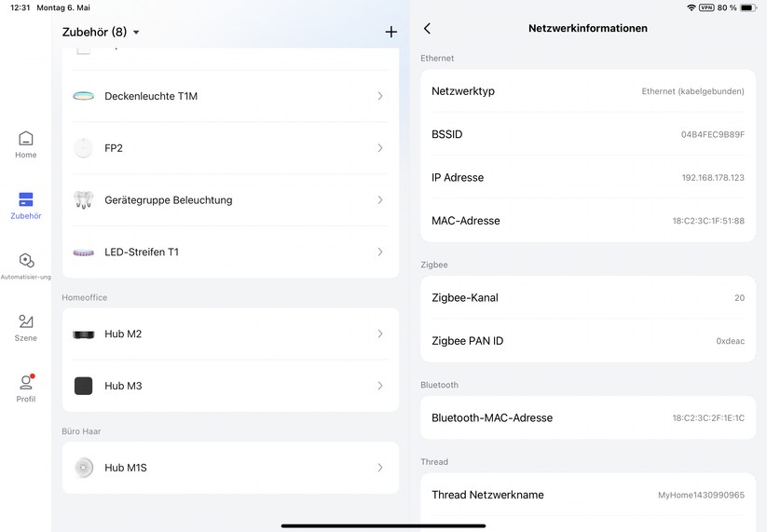Select the Hub M1S label
This screenshot has height=532, width=767.
tap(126, 468)
